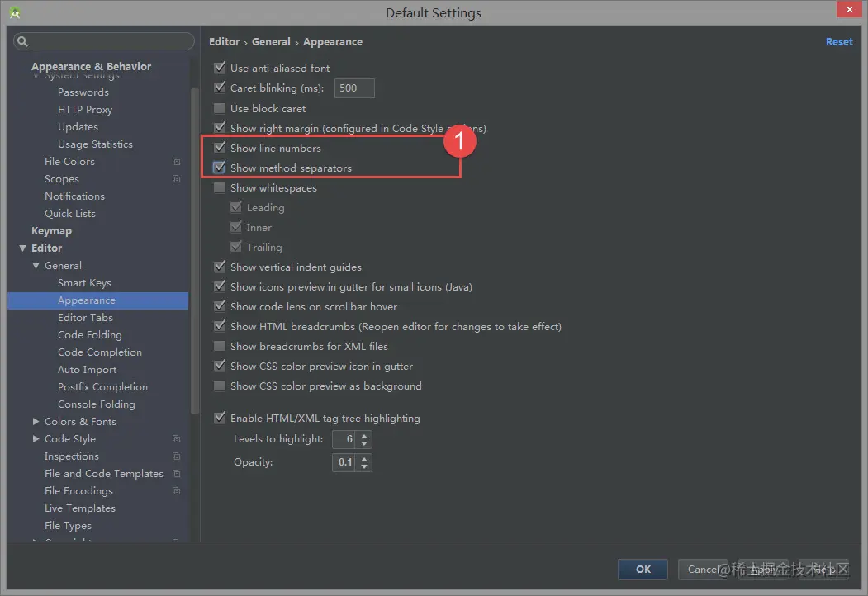
Task: Open Code Folding settings
Action: pyautogui.click(x=90, y=335)
